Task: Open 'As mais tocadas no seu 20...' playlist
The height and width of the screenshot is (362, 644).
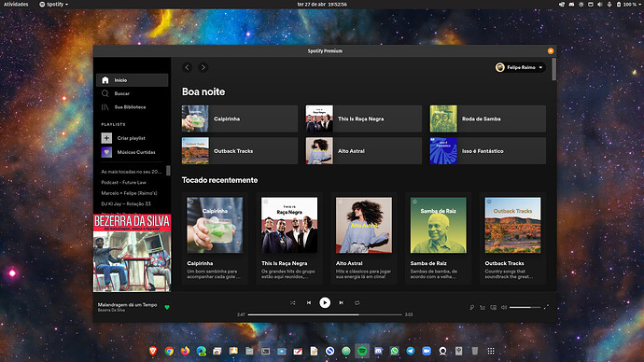Action: (131, 172)
